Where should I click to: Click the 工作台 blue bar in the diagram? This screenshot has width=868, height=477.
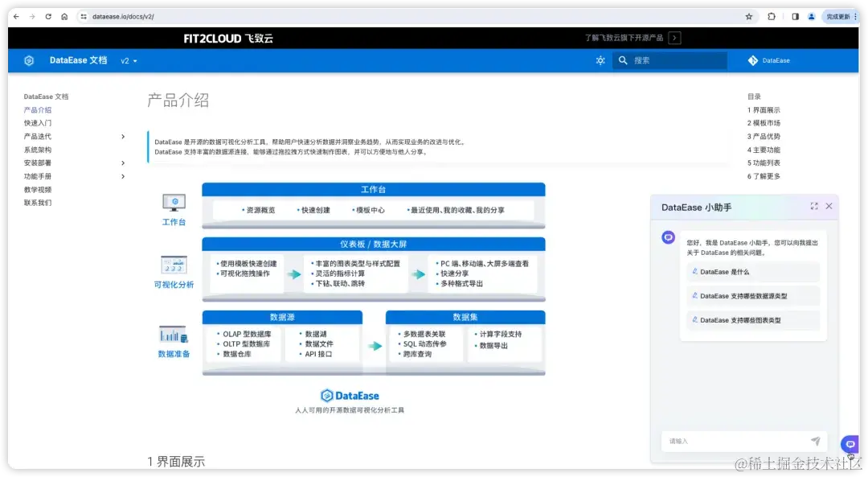(373, 190)
